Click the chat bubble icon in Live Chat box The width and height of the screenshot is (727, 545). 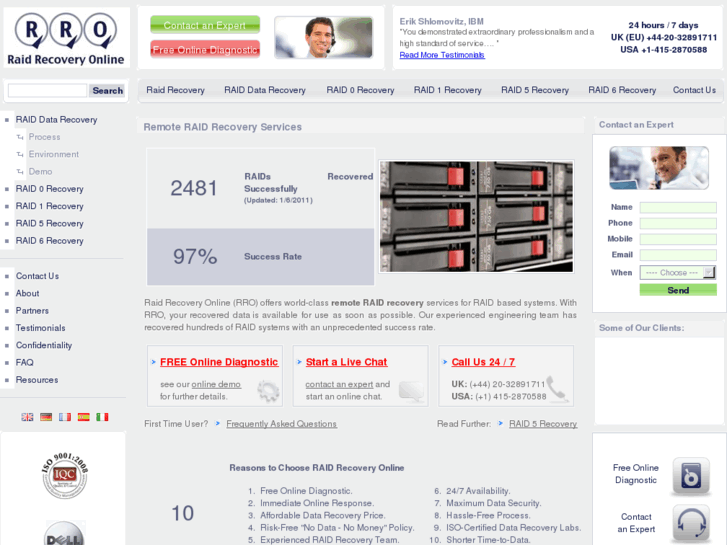tap(411, 392)
